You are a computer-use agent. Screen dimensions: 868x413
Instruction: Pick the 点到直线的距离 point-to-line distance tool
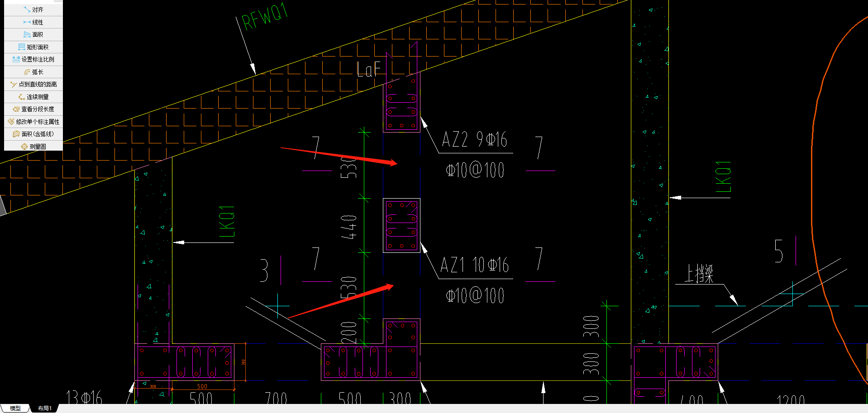33,84
